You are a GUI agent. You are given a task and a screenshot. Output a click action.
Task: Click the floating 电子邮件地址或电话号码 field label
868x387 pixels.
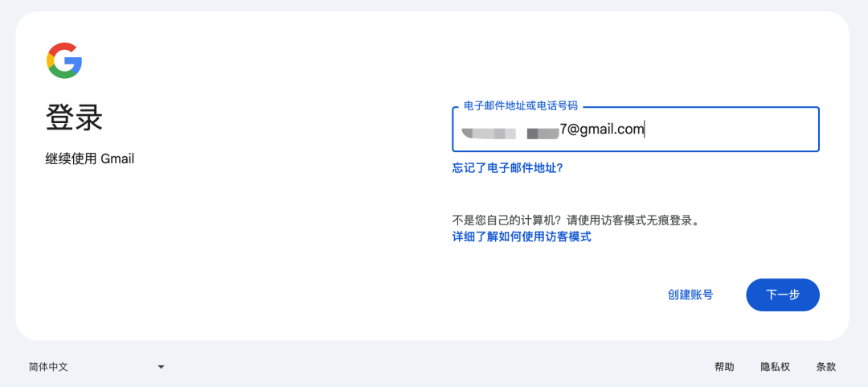[x=520, y=107]
